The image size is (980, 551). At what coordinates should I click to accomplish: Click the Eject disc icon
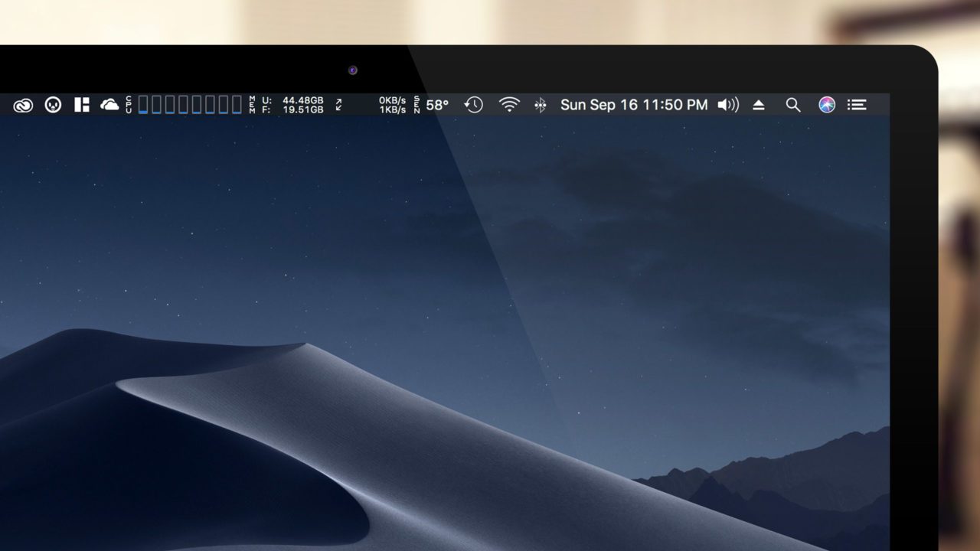(759, 105)
